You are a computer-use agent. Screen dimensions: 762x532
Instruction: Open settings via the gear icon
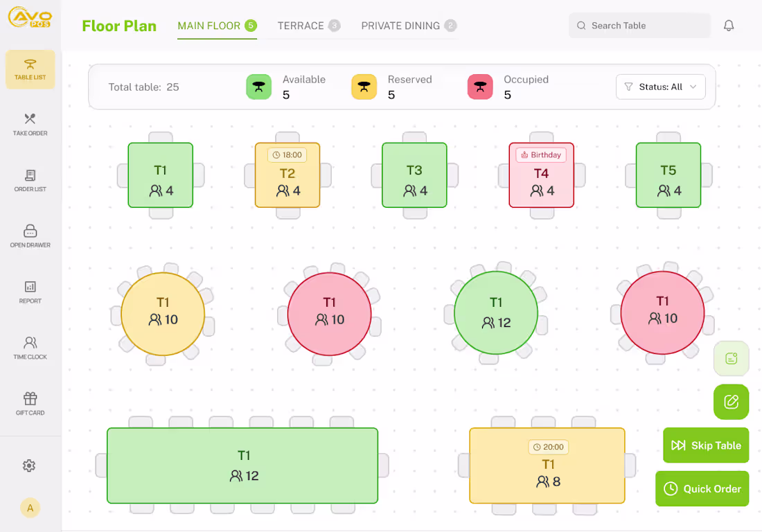pos(29,465)
